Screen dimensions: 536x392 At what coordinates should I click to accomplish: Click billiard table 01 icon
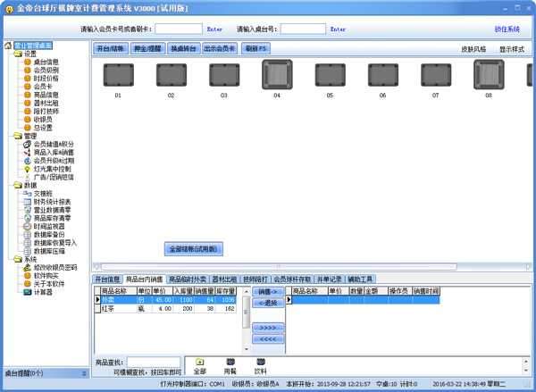point(115,78)
